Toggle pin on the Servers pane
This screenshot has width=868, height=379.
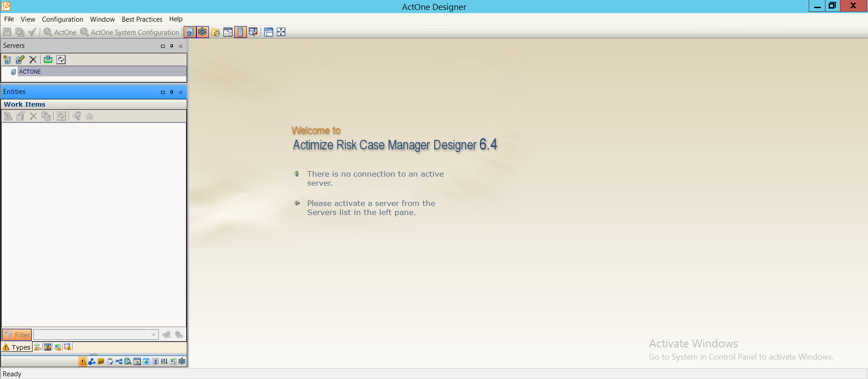[x=171, y=46]
